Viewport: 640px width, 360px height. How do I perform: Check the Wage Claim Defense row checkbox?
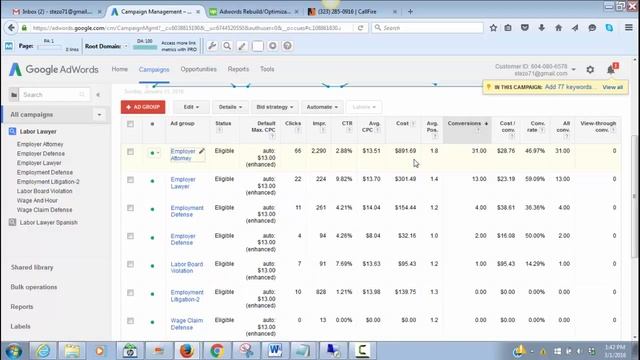pyautogui.click(x=130, y=321)
